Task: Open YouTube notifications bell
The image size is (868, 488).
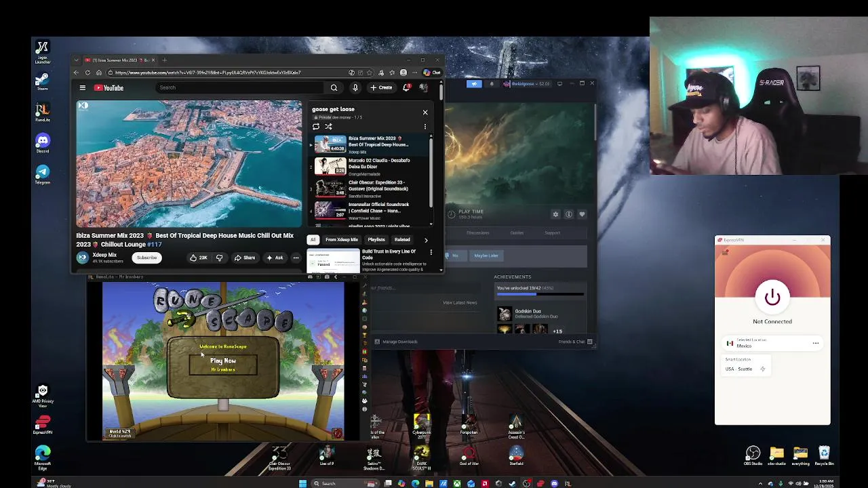Action: (x=406, y=87)
